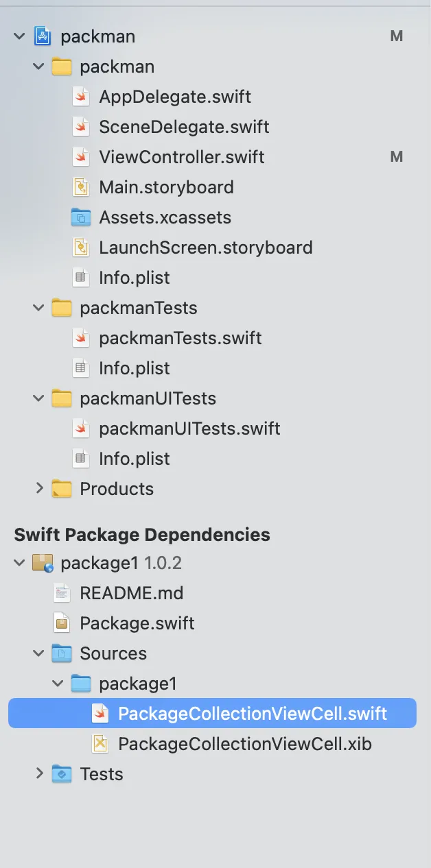Click the packman Xcode project icon
The width and height of the screenshot is (431, 868).
(x=43, y=36)
